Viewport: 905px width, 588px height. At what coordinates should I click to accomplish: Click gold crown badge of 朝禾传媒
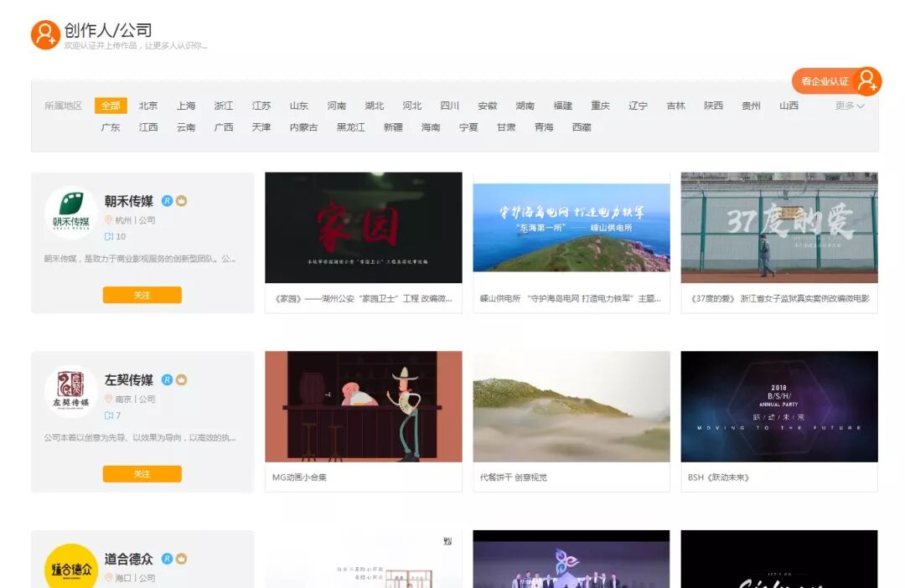(181, 201)
